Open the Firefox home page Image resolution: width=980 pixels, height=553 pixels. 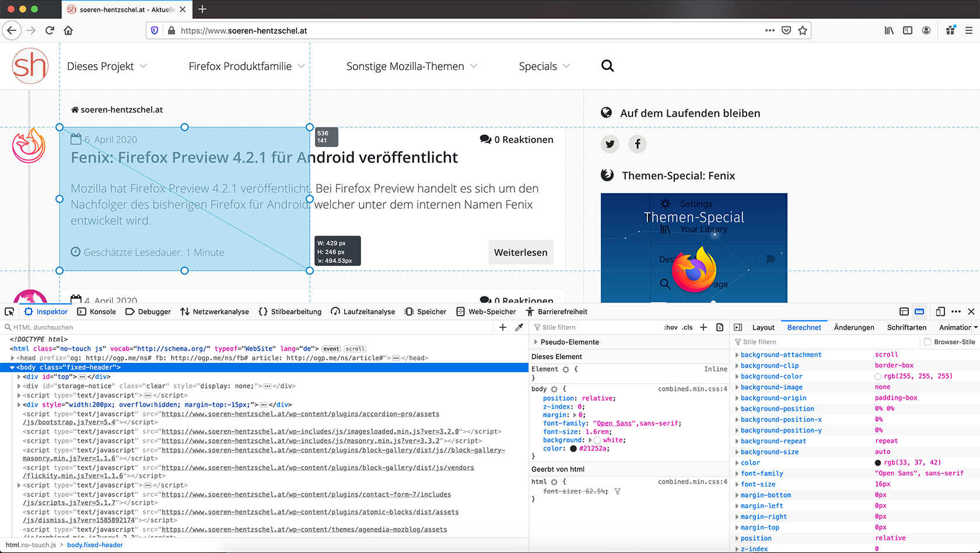68,30
